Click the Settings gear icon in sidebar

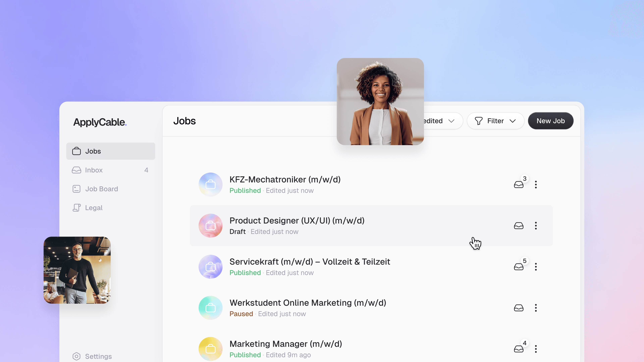point(76,356)
